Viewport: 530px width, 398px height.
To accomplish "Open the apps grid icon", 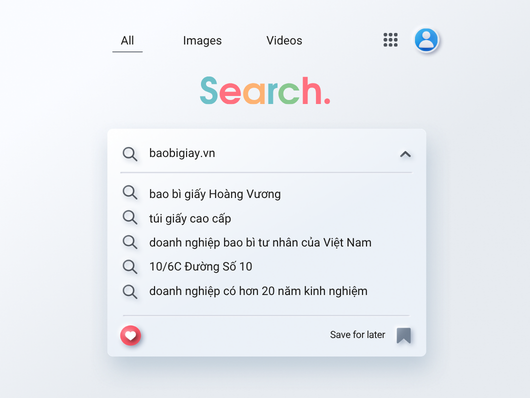I will 390,40.
